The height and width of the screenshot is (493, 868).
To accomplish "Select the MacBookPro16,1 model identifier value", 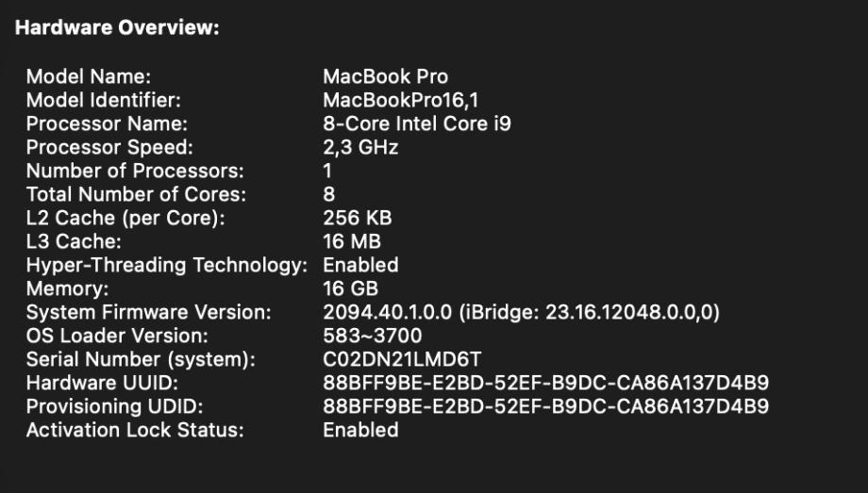I will 392,100.
